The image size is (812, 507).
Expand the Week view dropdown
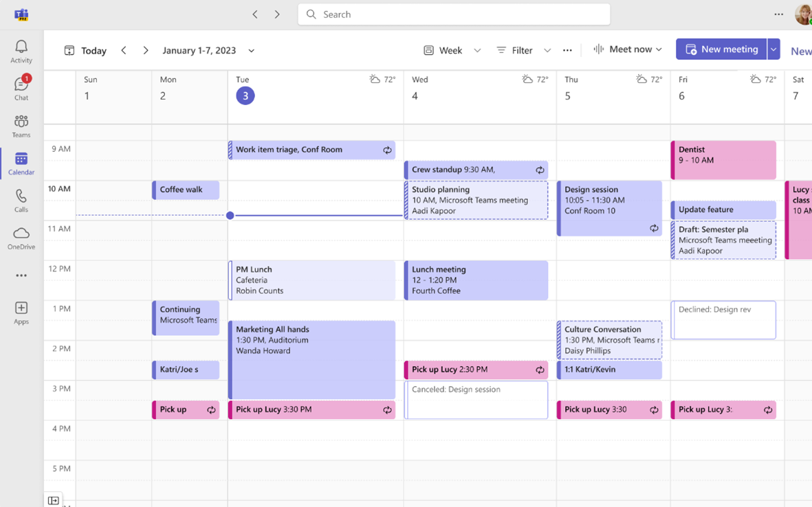point(477,50)
